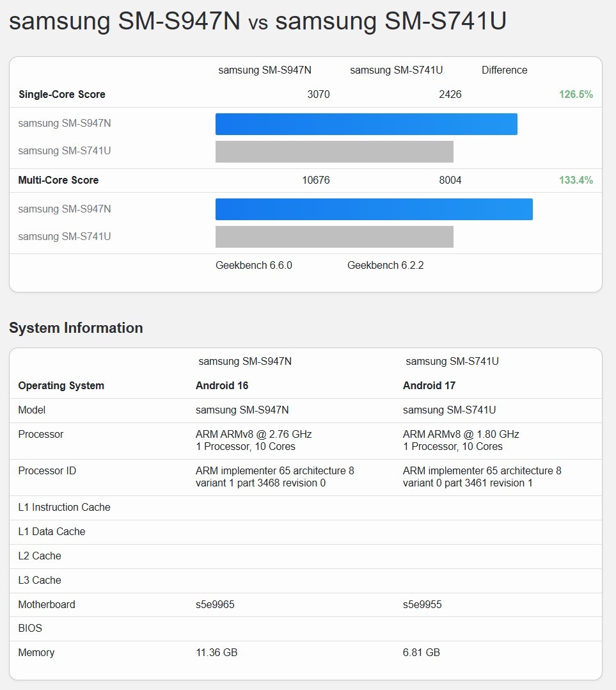Viewport: 616px width, 690px height.
Task: Click the Geekbench 6.6.0 version label
Action: click(253, 264)
